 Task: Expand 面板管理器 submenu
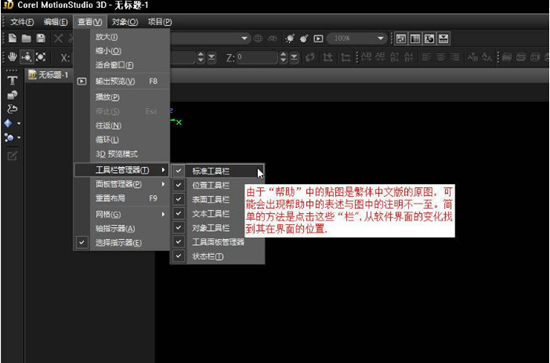(121, 184)
